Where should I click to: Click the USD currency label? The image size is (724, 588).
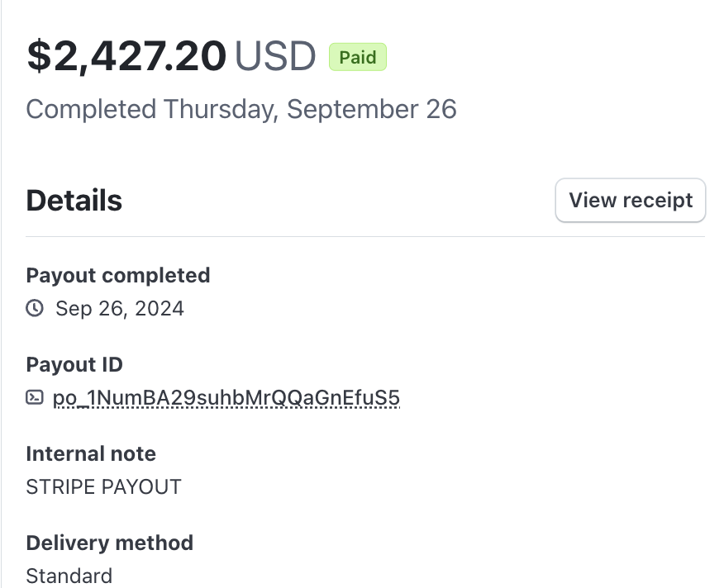275,56
